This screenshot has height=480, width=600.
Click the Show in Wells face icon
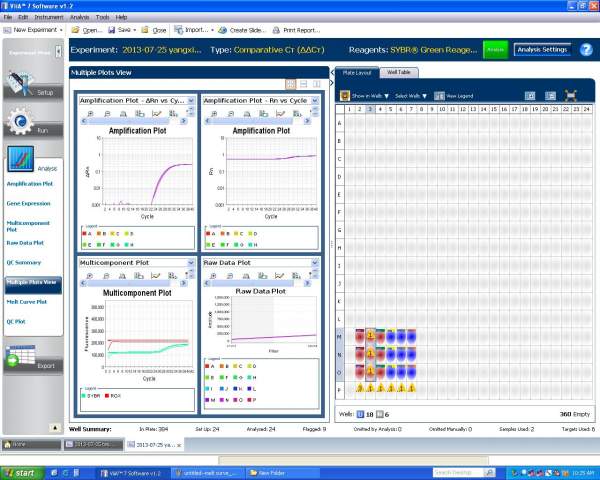coord(345,96)
